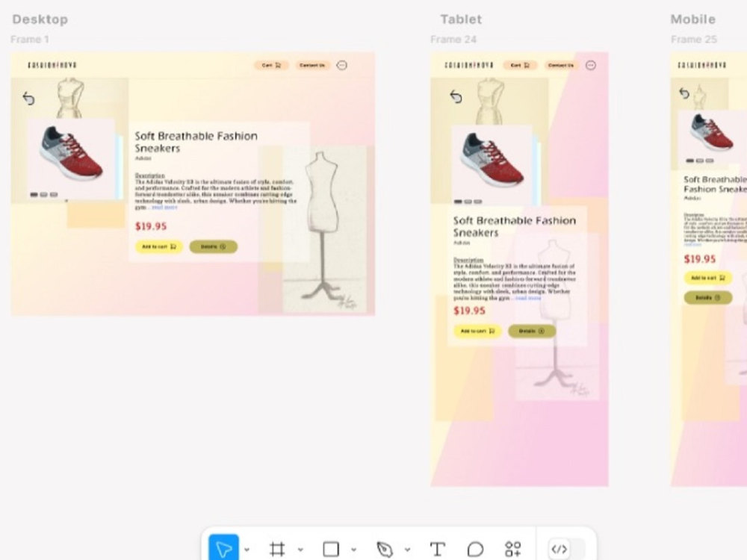Select the Comment tool
This screenshot has height=560, width=747.
point(475,549)
